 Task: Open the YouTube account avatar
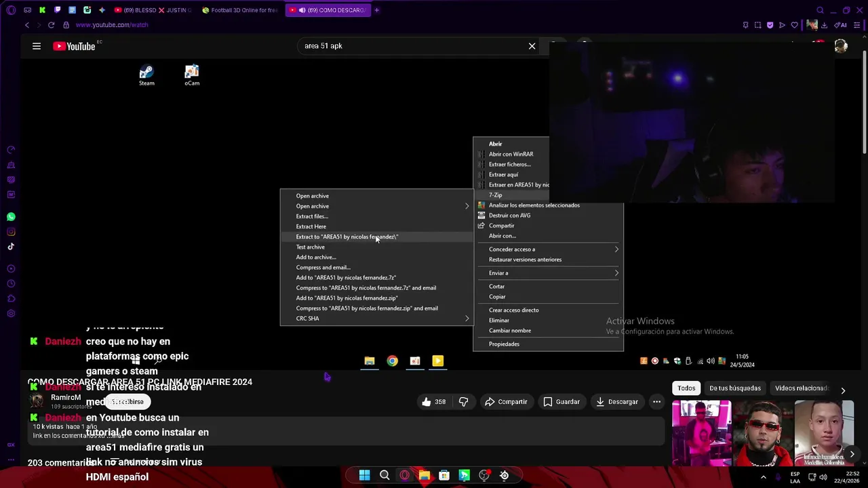pos(841,46)
